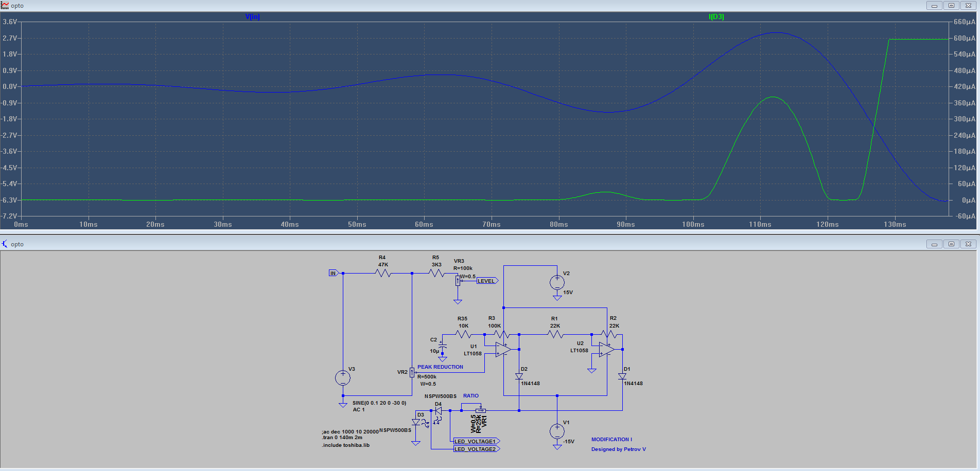This screenshot has height=471, width=980.
Task: Click the U1 LT1058 op-amp symbol
Action: click(x=503, y=349)
